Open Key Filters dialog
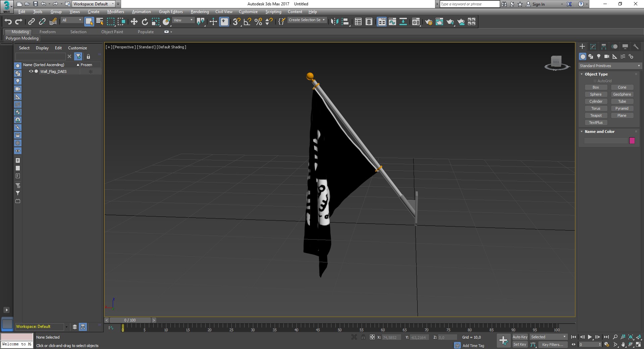This screenshot has height=349, width=644. pyautogui.click(x=552, y=344)
